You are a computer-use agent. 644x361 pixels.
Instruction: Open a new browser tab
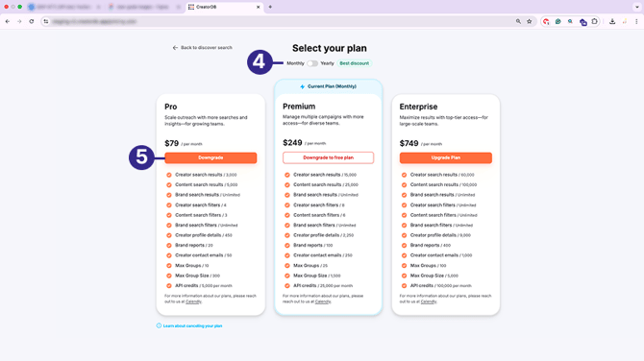point(270,7)
